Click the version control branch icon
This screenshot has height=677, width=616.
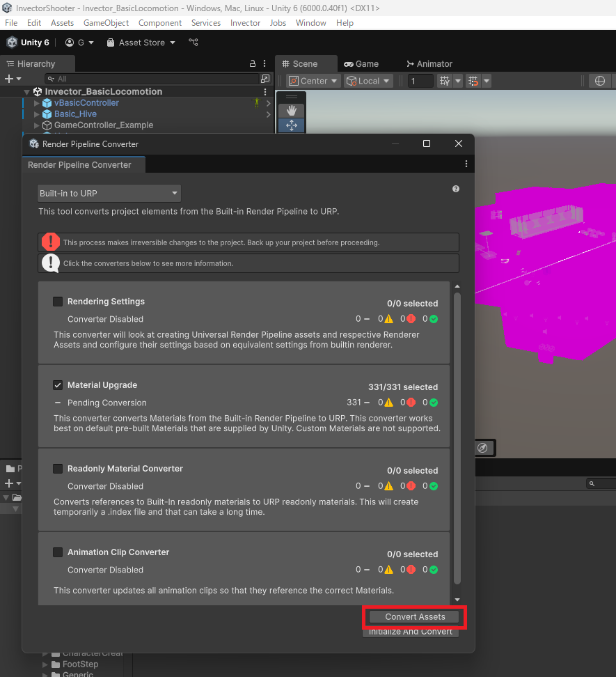[194, 42]
